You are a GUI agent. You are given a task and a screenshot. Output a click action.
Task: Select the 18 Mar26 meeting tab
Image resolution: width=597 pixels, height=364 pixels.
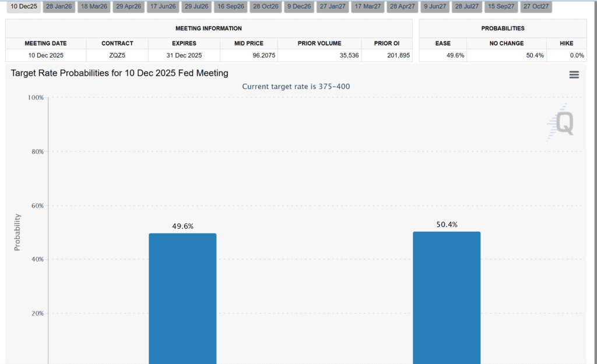click(x=94, y=6)
